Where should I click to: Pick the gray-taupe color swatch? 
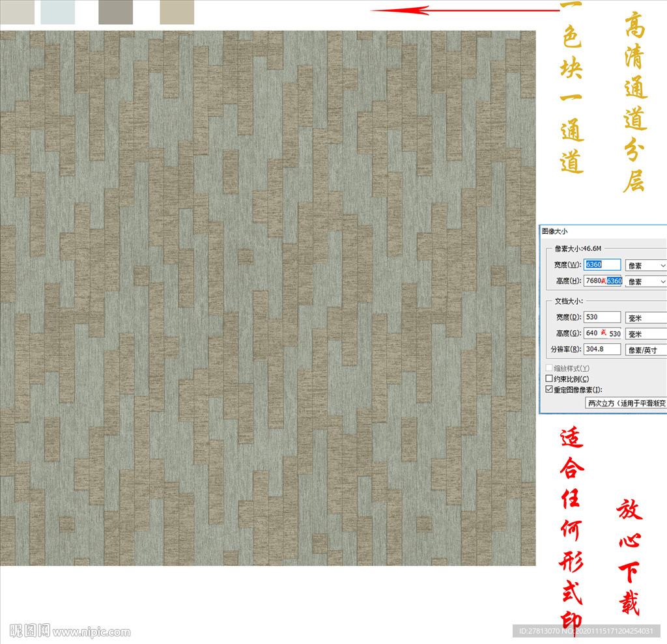(115, 12)
